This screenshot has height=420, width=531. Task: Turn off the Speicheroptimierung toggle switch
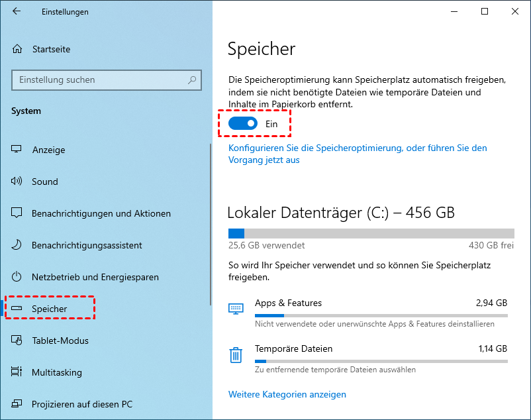click(x=243, y=124)
